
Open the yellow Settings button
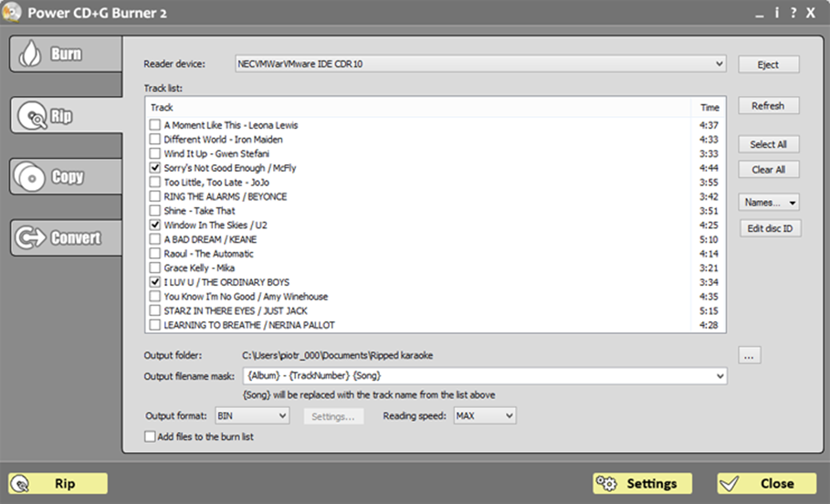pos(642,483)
